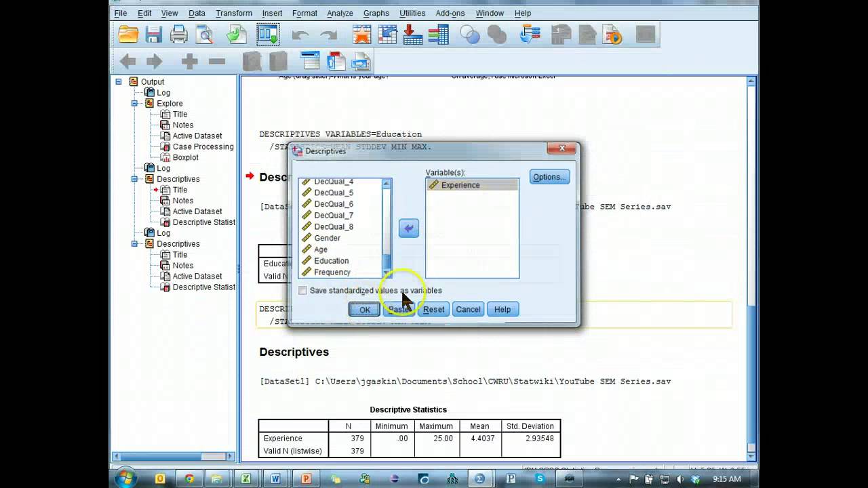Open the Dialog Recall toolbar icon
Viewport: 868px width, 488px height.
coord(267,35)
